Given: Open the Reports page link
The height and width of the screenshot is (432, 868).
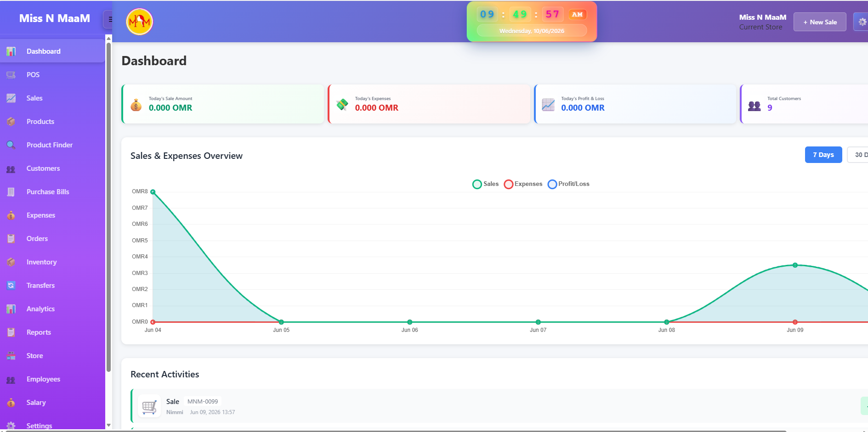Looking at the screenshot, I should tap(53, 332).
